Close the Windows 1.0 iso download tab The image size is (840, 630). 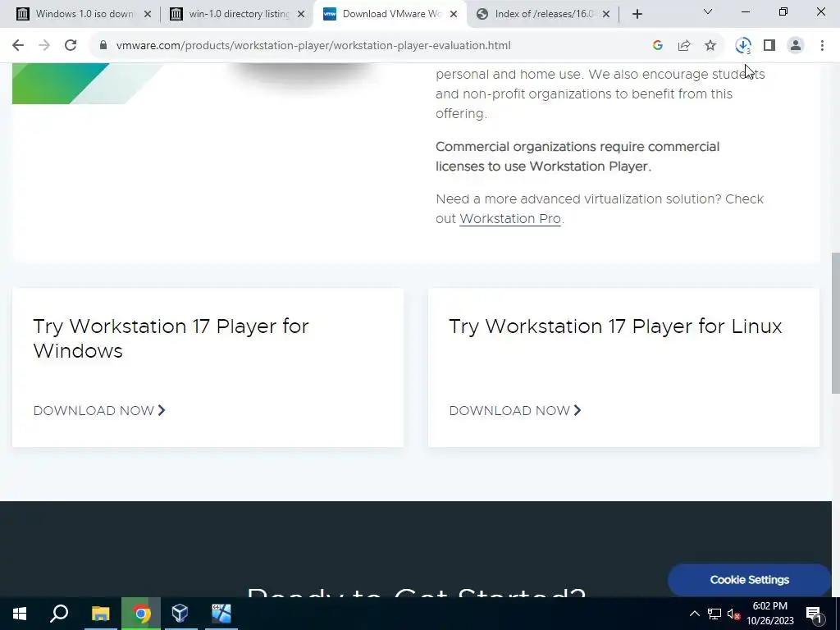pos(148,15)
